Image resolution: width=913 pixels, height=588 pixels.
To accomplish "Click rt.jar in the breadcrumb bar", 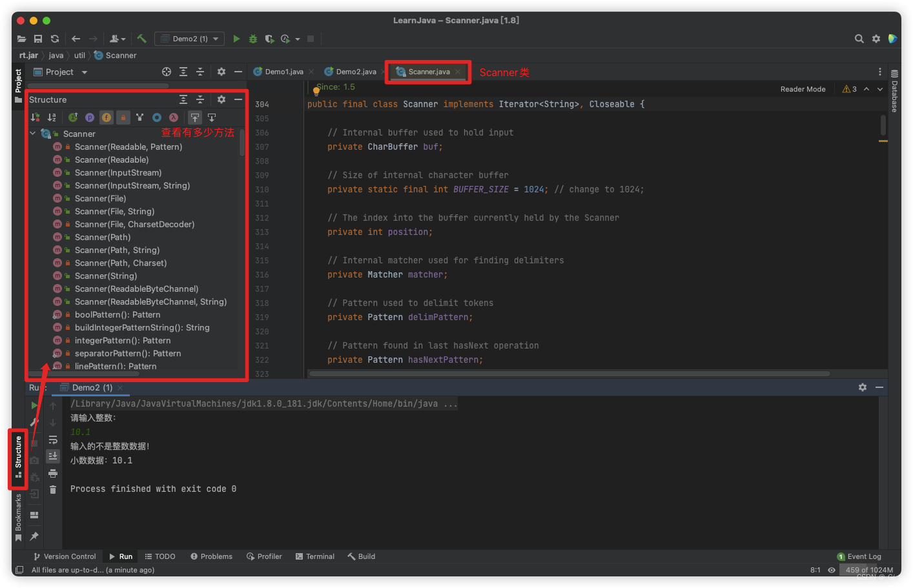I will [28, 56].
